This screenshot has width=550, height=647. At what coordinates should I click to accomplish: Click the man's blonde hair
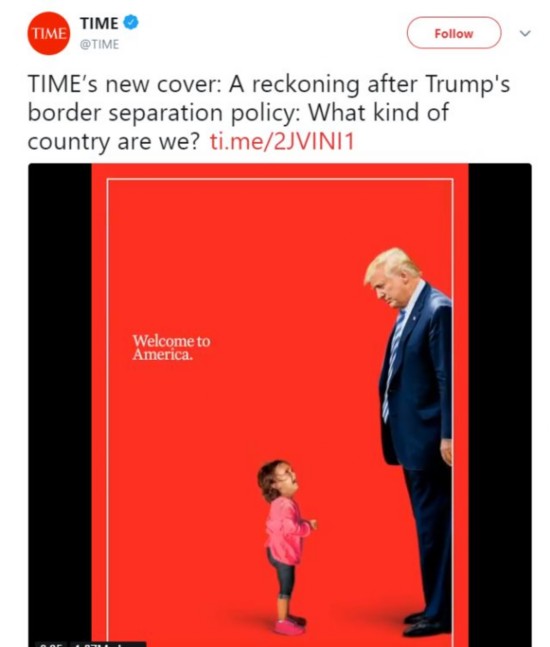[x=390, y=264]
